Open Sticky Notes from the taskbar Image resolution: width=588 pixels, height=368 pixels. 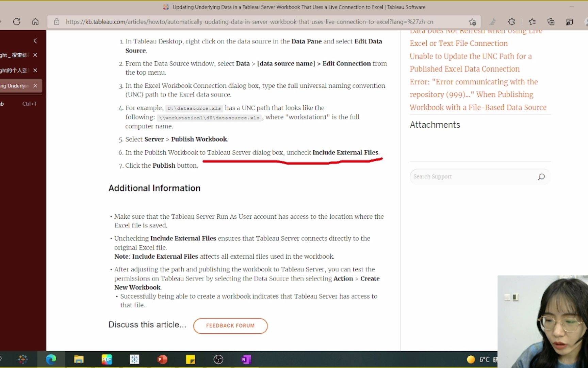pyautogui.click(x=190, y=359)
